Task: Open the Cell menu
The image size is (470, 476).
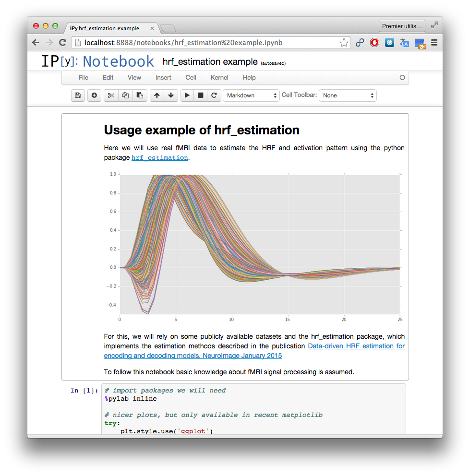Action: [191, 77]
